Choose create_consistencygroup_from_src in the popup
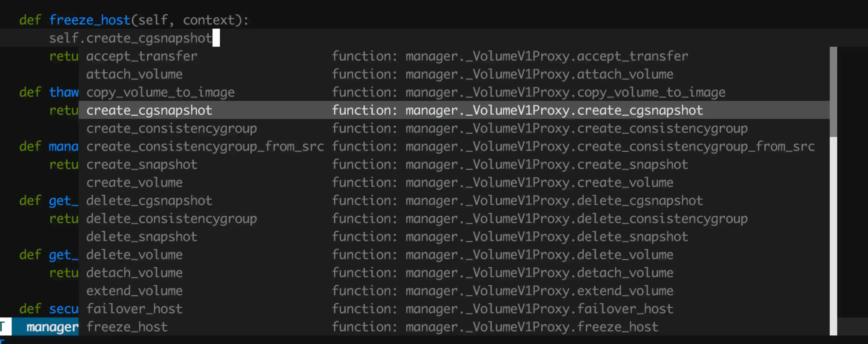The width and height of the screenshot is (868, 344). [205, 147]
